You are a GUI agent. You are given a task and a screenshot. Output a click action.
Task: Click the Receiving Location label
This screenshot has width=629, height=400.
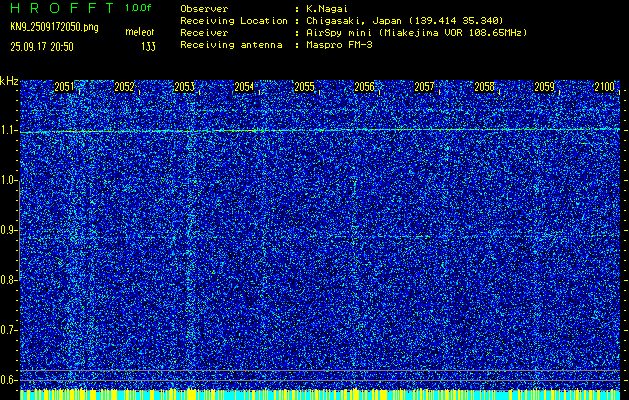(x=234, y=21)
